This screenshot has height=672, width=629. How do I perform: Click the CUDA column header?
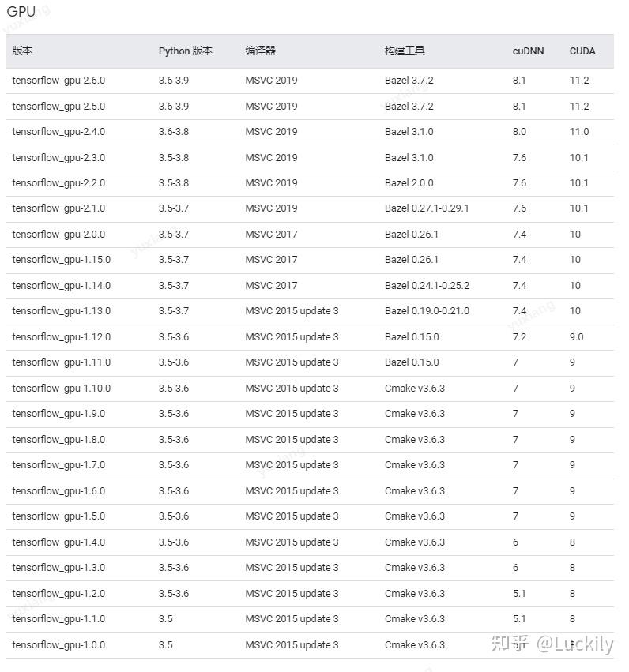click(582, 51)
